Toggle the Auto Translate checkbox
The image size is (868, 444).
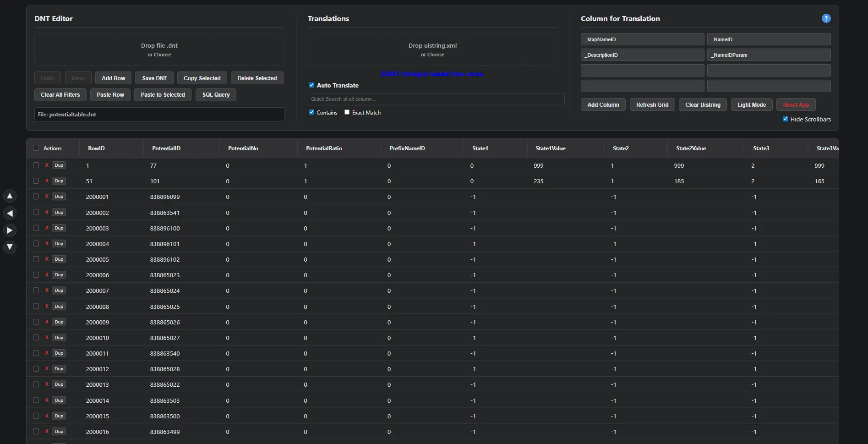312,85
